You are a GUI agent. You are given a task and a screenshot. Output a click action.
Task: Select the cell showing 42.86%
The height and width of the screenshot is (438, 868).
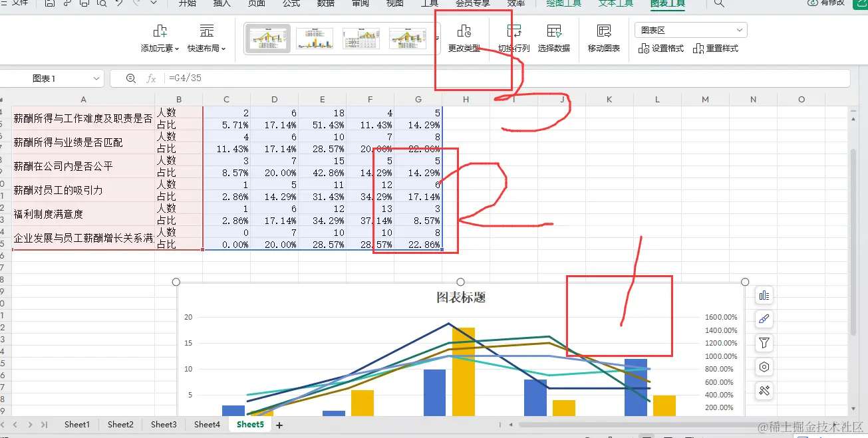323,172
